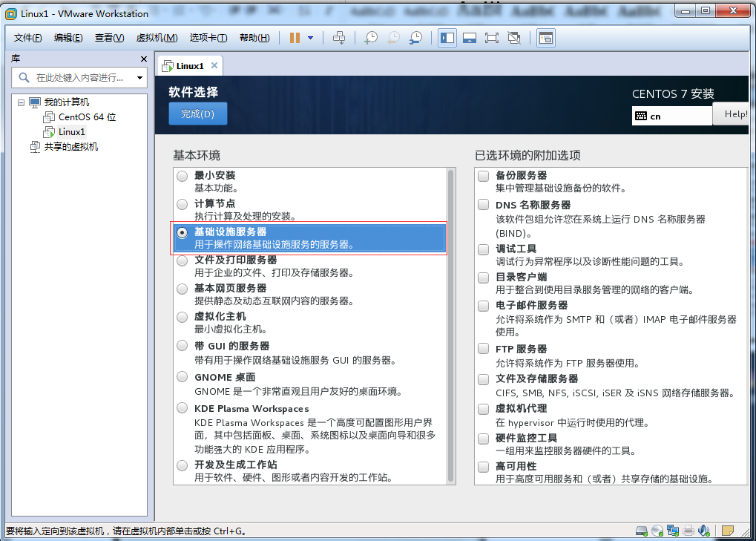Switch to the Linux1 tab
Viewport: 756px width, 541px height.
[189, 66]
